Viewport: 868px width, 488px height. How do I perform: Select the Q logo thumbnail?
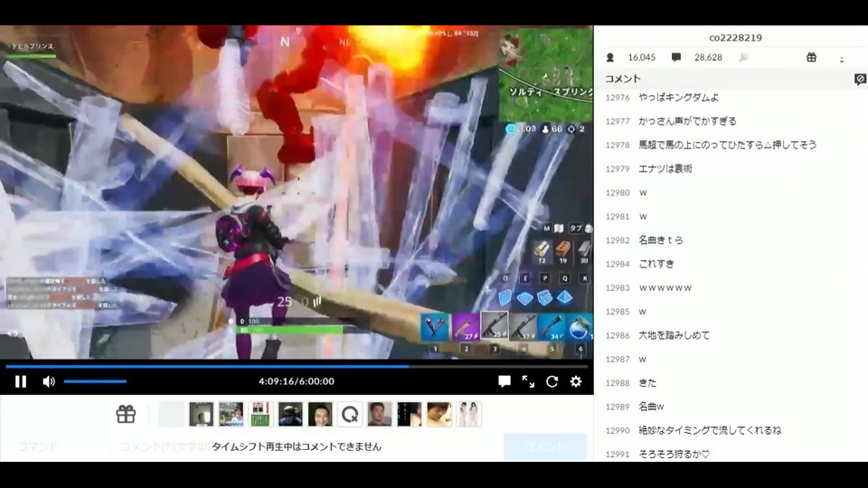tap(350, 414)
